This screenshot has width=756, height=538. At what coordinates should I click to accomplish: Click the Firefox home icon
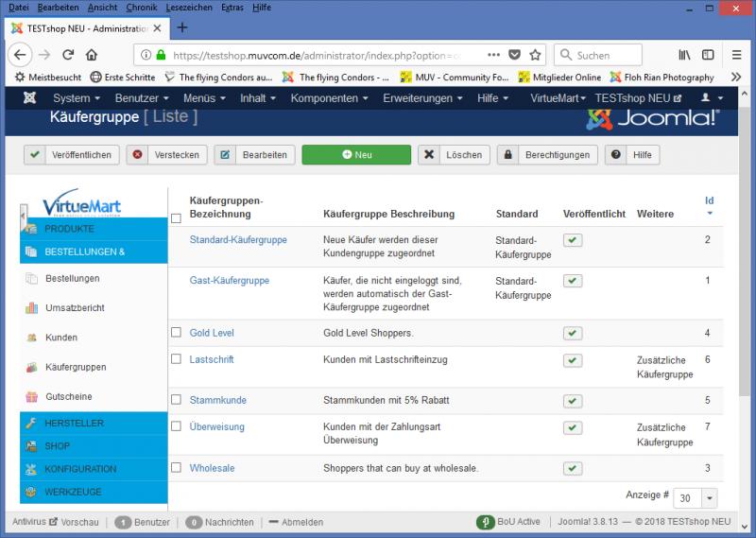coord(92,55)
